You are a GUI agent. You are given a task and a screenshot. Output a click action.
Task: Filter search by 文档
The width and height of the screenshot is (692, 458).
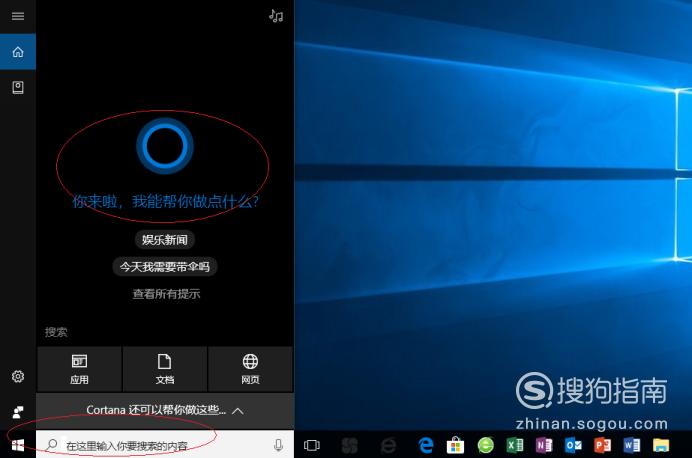point(165,369)
